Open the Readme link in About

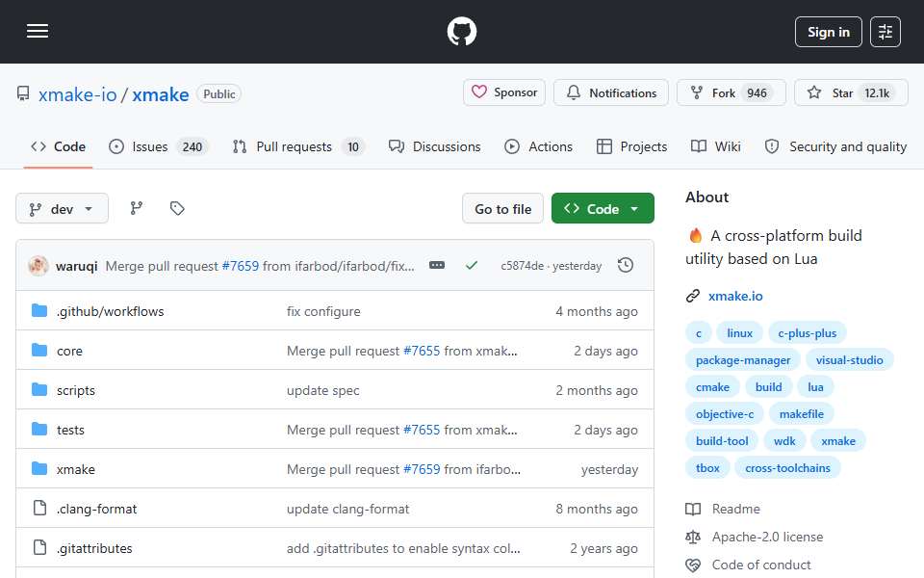point(723,509)
